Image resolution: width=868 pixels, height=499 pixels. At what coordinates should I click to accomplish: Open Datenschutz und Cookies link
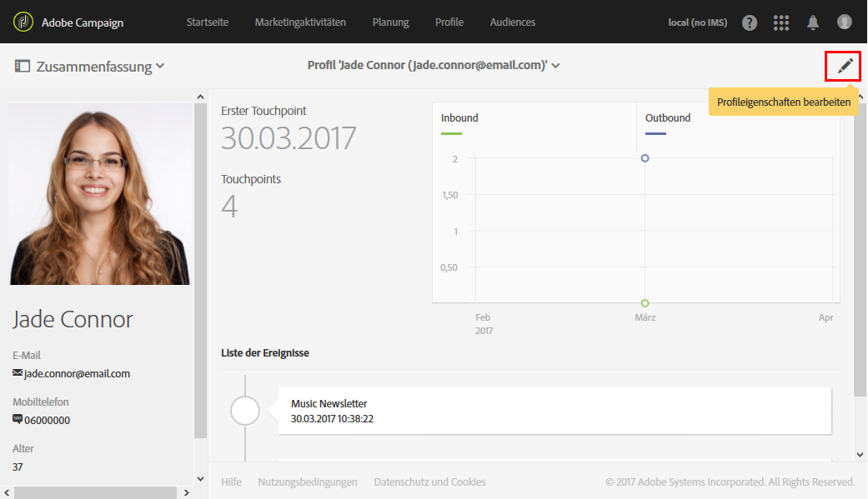(429, 482)
